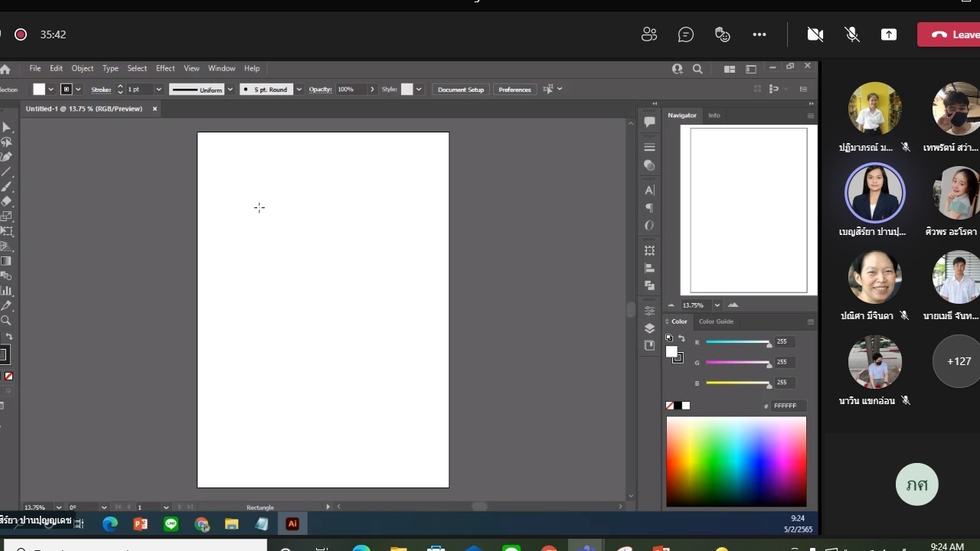Open meeting chat
Image resolution: width=980 pixels, height=551 pixels.
tap(686, 34)
